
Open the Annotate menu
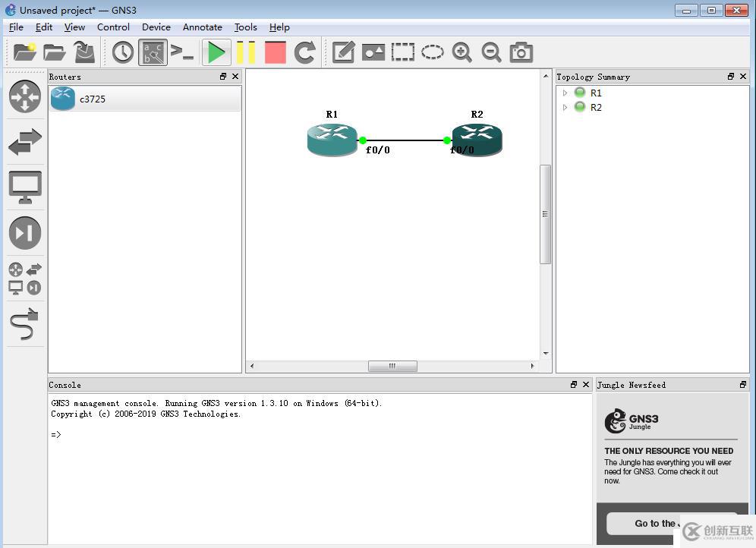[202, 27]
